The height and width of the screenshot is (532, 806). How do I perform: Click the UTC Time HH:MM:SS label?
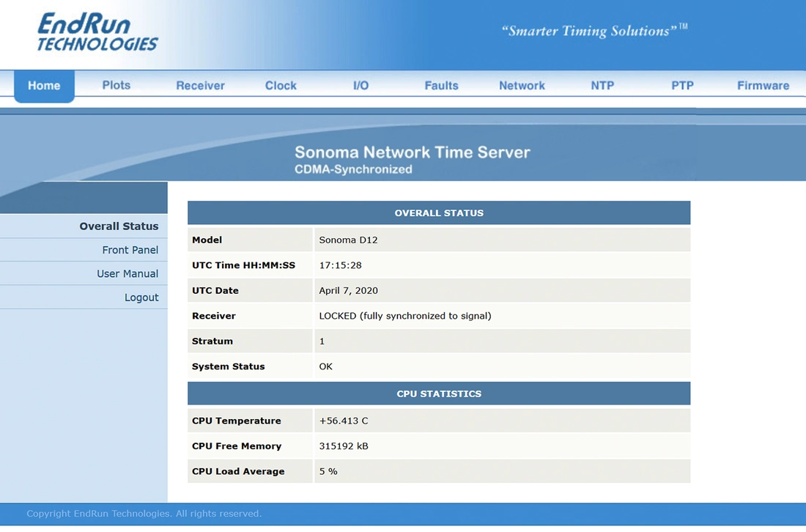[244, 265]
